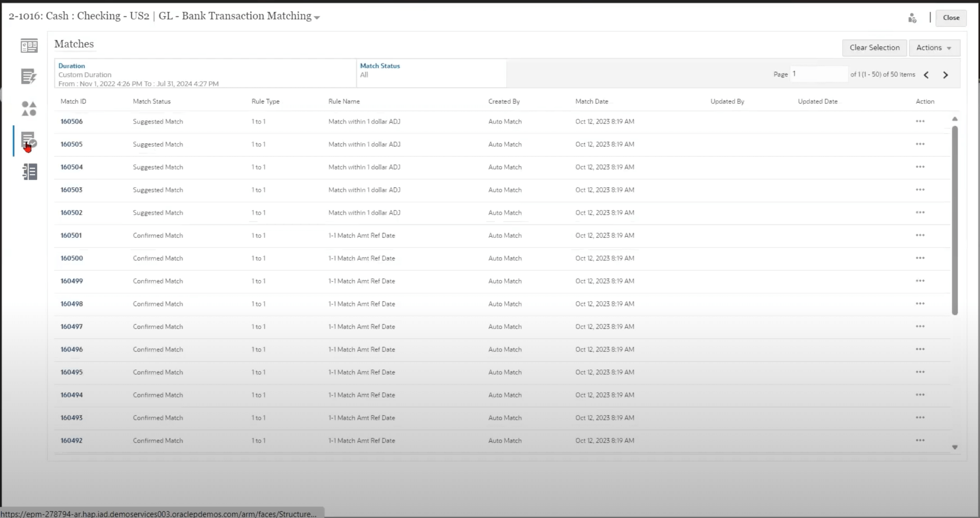Image resolution: width=980 pixels, height=518 pixels.
Task: Click Clear Selection button
Action: [874, 47]
